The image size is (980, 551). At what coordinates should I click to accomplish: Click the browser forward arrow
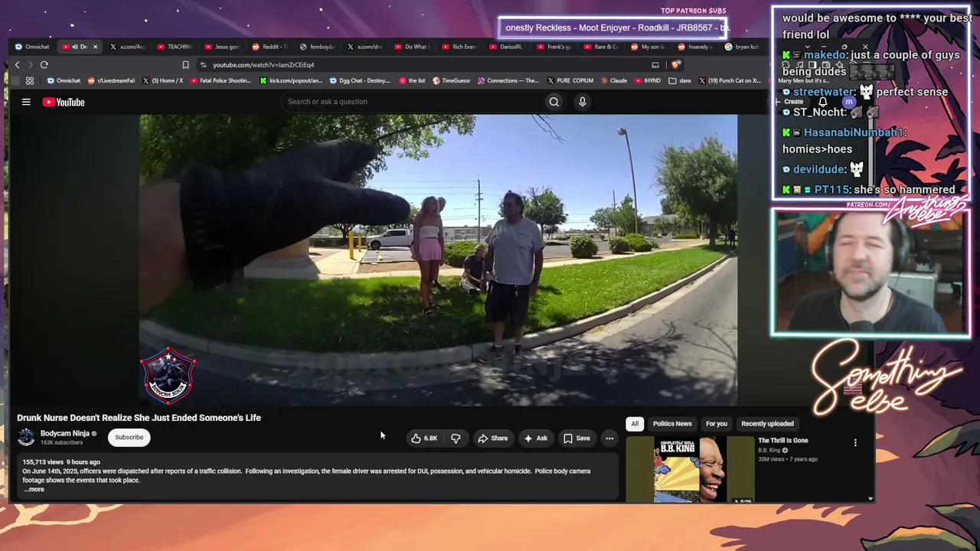coord(30,65)
